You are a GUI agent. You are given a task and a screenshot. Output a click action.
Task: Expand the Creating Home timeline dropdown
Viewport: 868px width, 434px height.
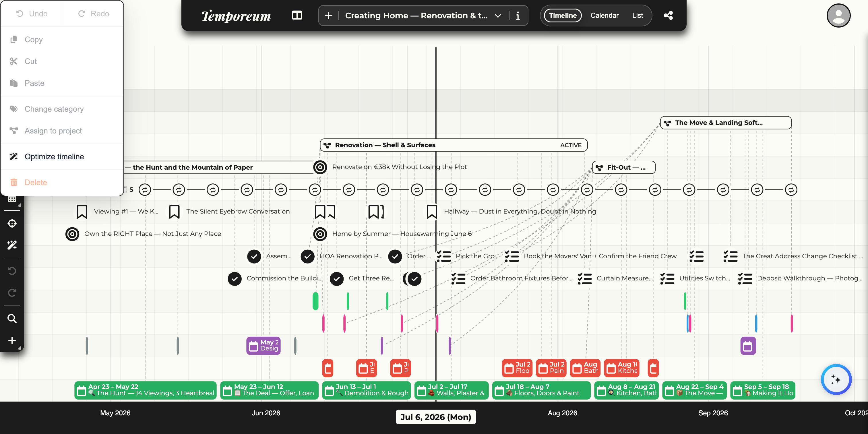pyautogui.click(x=498, y=15)
